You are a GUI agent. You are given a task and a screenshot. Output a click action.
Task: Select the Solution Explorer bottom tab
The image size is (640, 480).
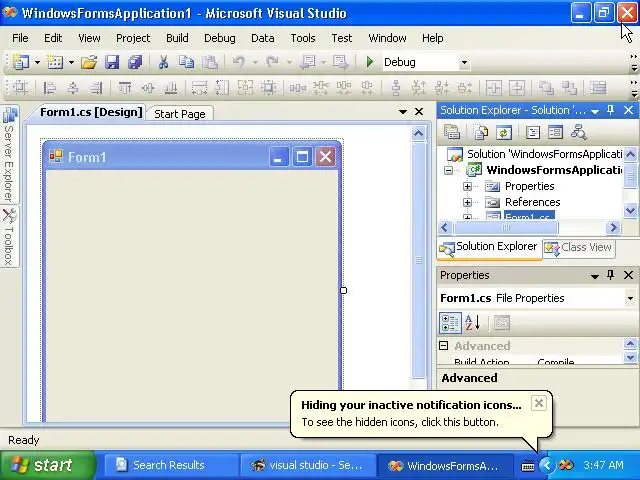coord(489,247)
